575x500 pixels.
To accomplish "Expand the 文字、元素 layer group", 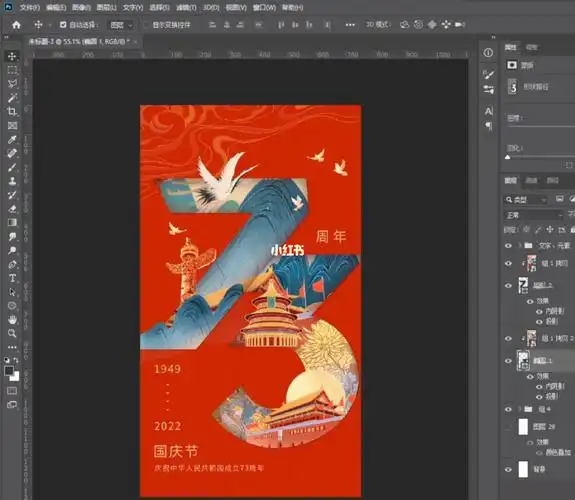I will (x=519, y=245).
